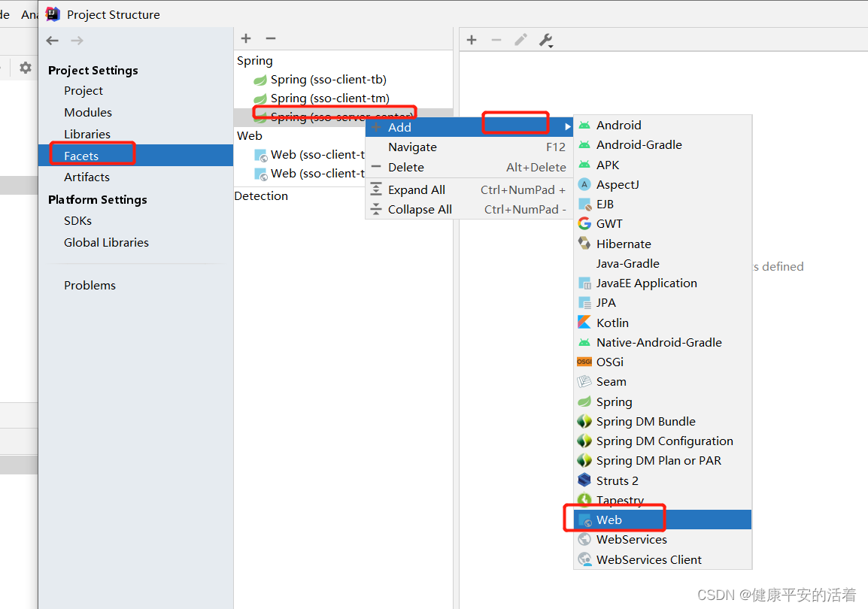Select the Spring (sso-client-tb) tree item
The image size is (868, 609).
(324, 78)
